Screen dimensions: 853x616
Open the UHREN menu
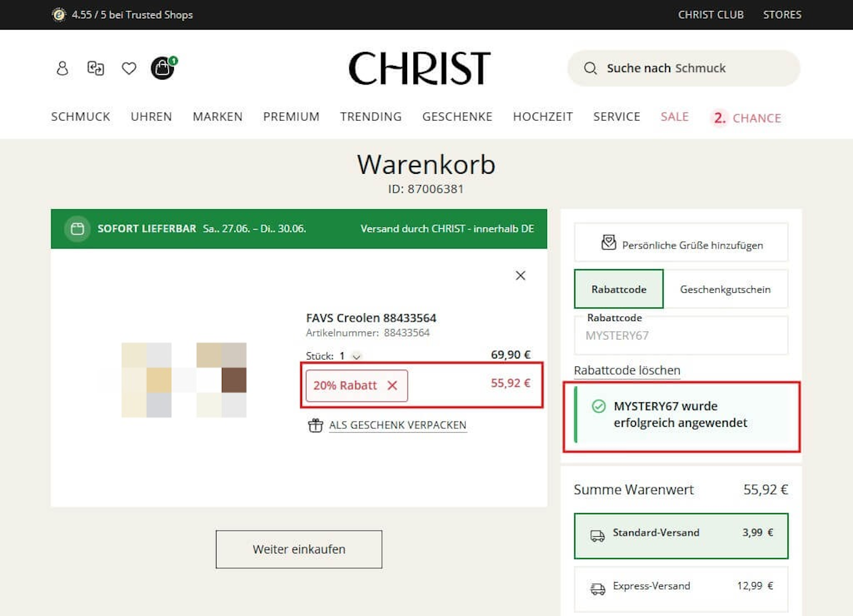[x=151, y=117]
